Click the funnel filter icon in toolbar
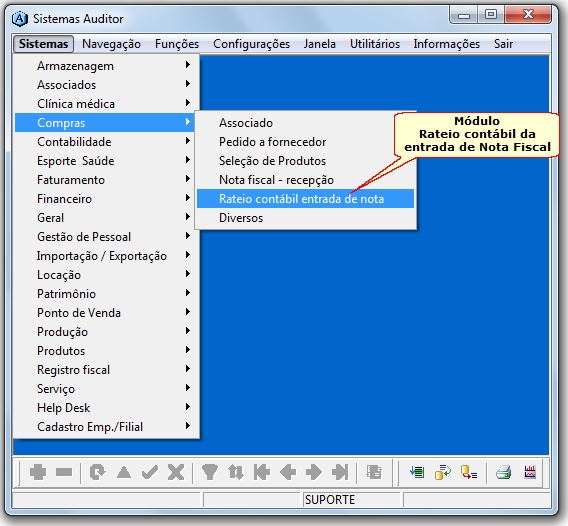The width and height of the screenshot is (568, 526). tap(209, 472)
